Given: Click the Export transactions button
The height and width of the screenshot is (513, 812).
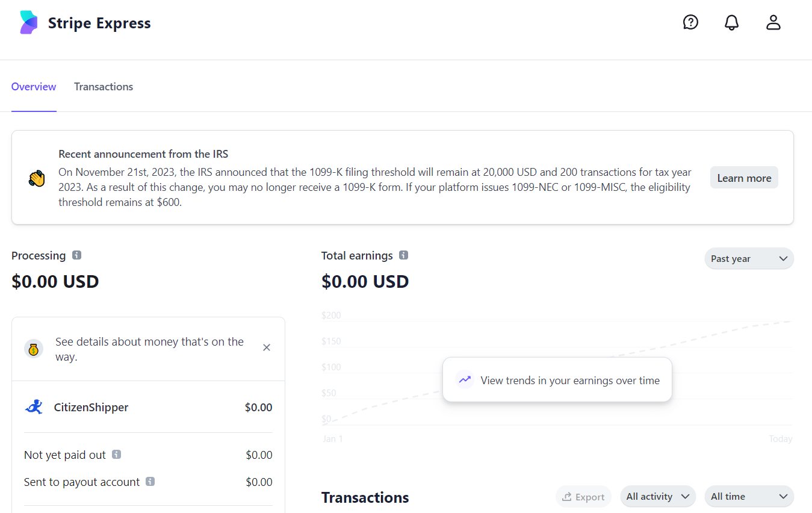Looking at the screenshot, I should click(583, 497).
